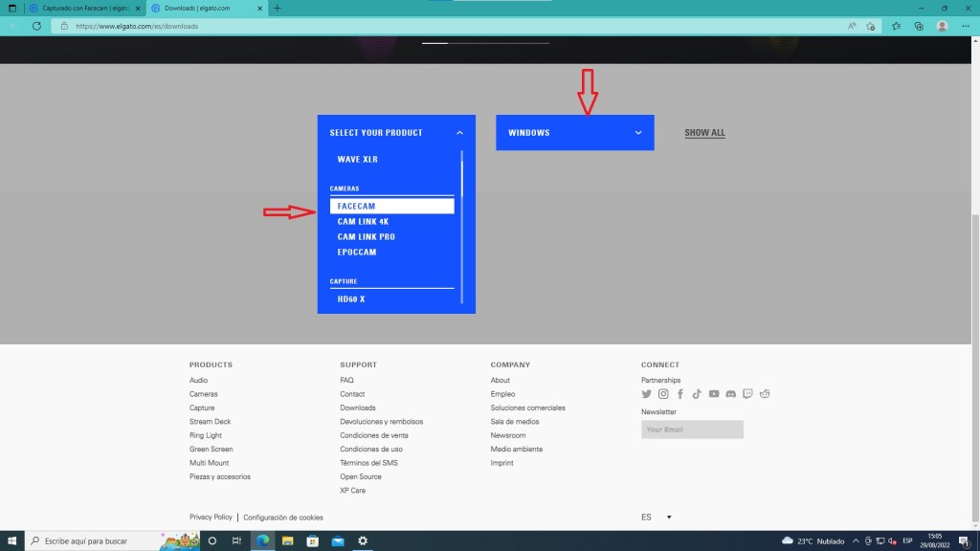Screen dimensions: 980x551
Task: Open the Discord server icon
Action: [x=731, y=394]
